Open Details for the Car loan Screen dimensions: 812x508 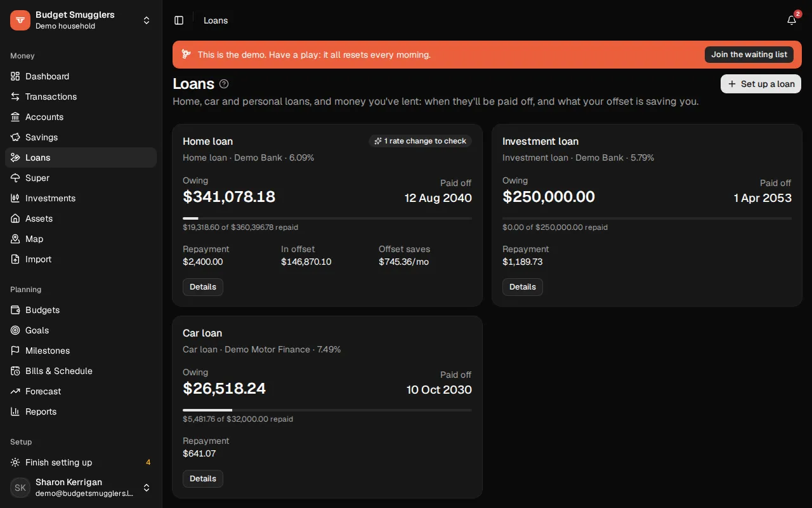[x=203, y=479]
